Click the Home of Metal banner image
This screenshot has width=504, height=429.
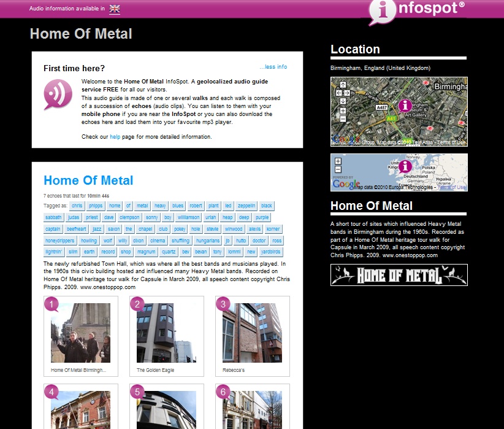399,275
